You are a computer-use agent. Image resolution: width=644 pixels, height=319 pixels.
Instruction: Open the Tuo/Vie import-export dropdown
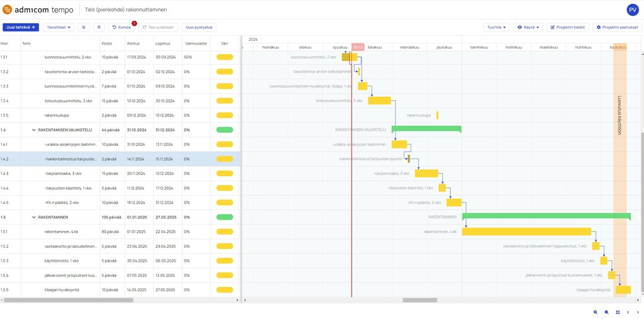click(x=496, y=27)
